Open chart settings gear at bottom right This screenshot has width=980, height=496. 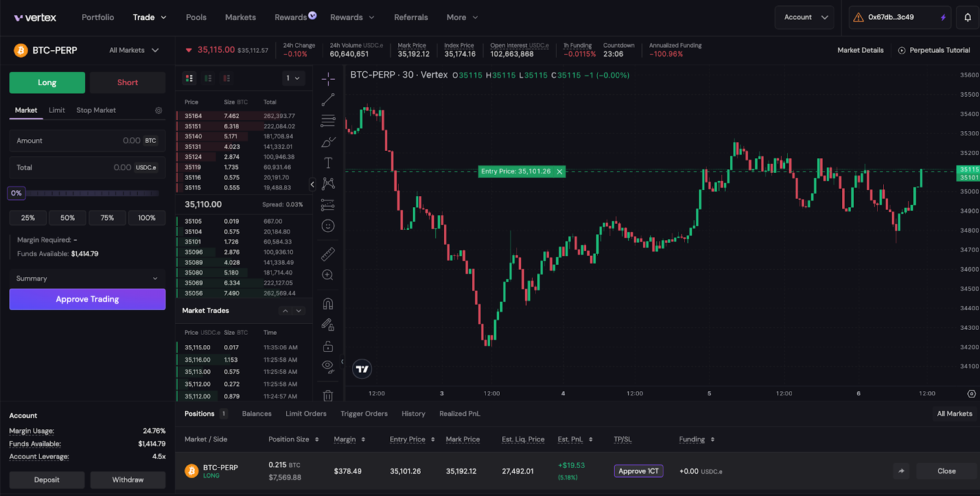pyautogui.click(x=971, y=394)
